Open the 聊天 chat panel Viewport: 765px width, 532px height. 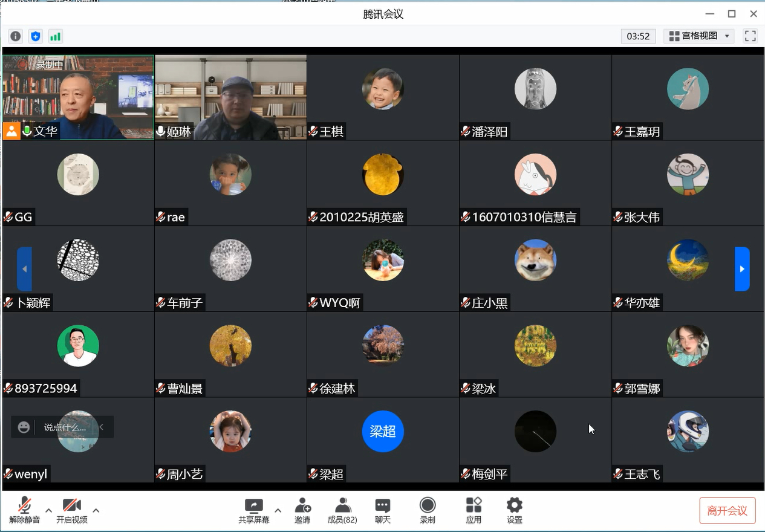click(x=382, y=510)
